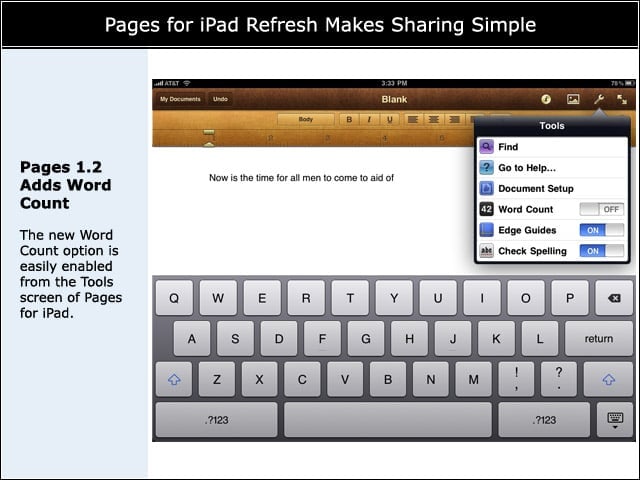Tap the exclamation/comma key

[x=516, y=379]
